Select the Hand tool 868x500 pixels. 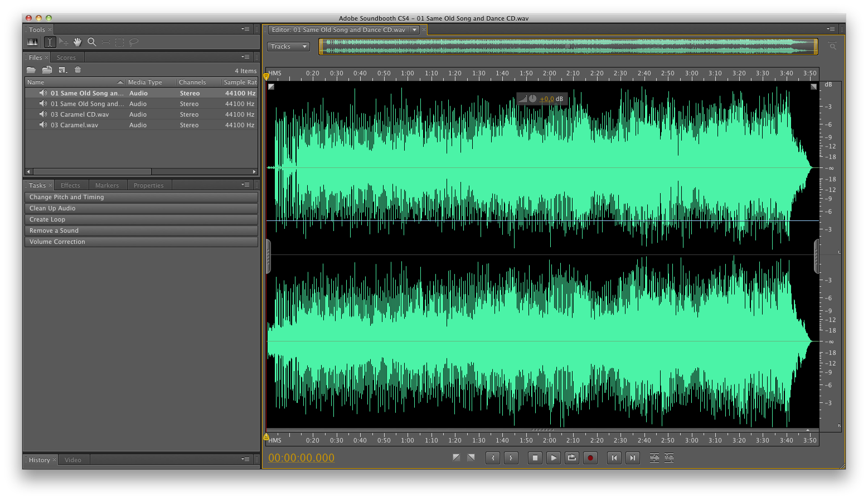point(77,42)
